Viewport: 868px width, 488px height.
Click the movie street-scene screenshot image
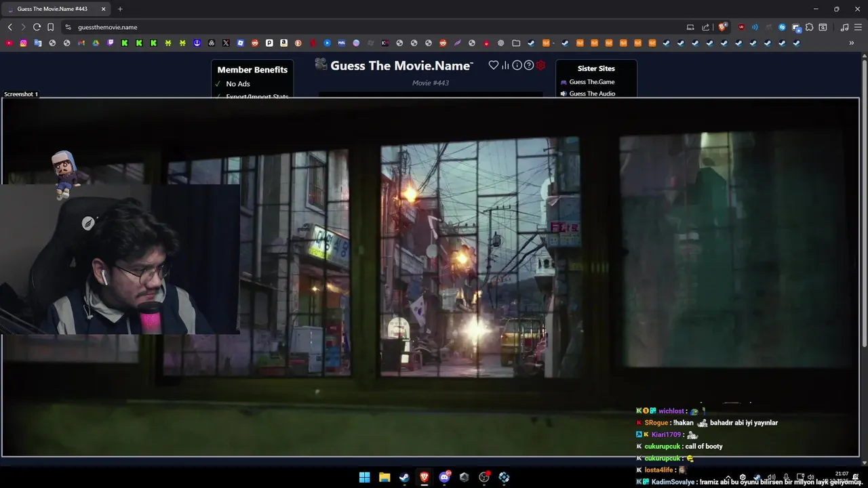click(431, 277)
